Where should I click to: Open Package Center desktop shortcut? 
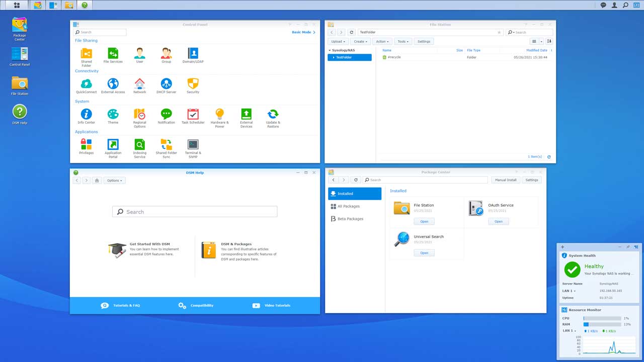(x=20, y=29)
